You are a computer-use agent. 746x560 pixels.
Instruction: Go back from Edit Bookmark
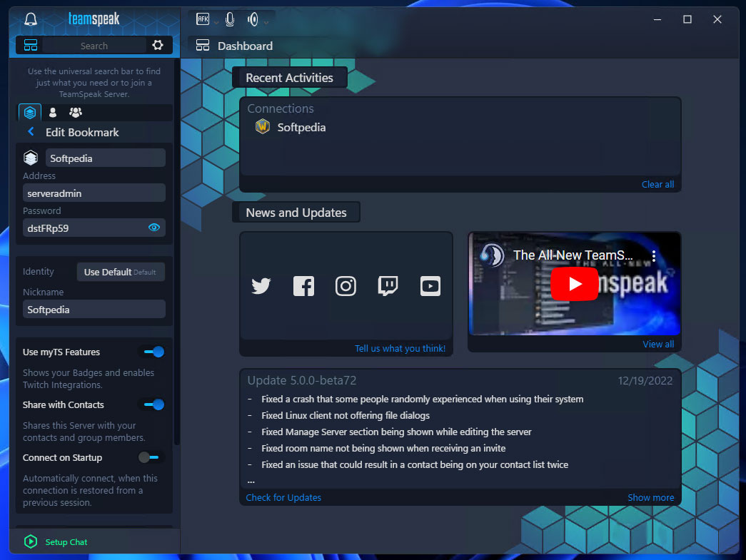coord(31,132)
